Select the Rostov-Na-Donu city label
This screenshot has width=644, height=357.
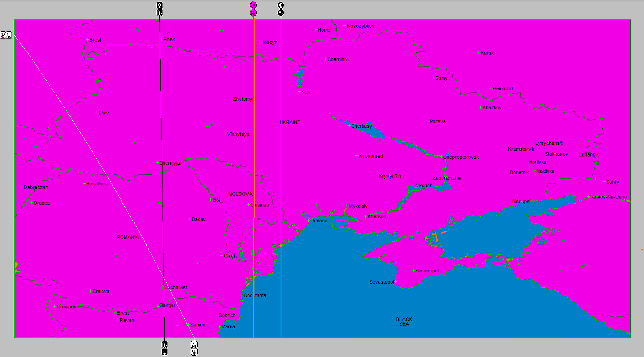[608, 197]
